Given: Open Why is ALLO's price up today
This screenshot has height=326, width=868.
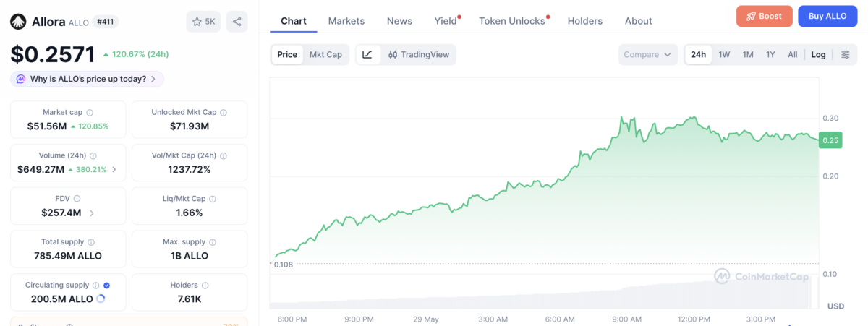Looking at the screenshot, I should click(x=88, y=79).
